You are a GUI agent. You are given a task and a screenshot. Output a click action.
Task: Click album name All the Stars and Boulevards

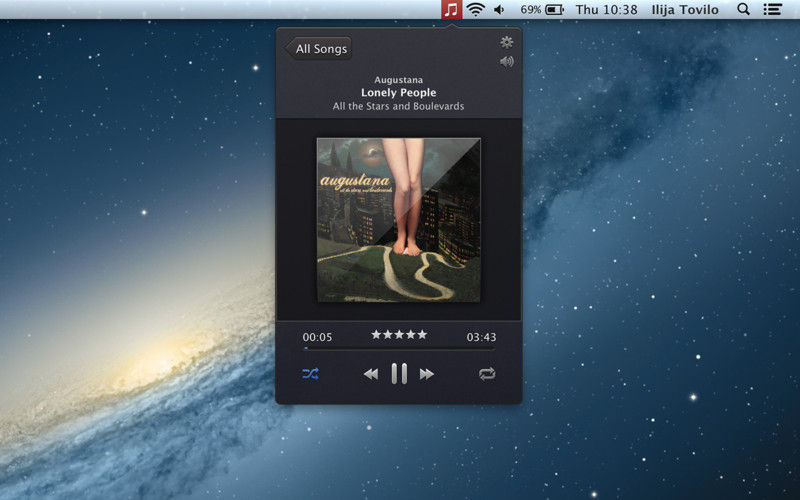point(398,106)
